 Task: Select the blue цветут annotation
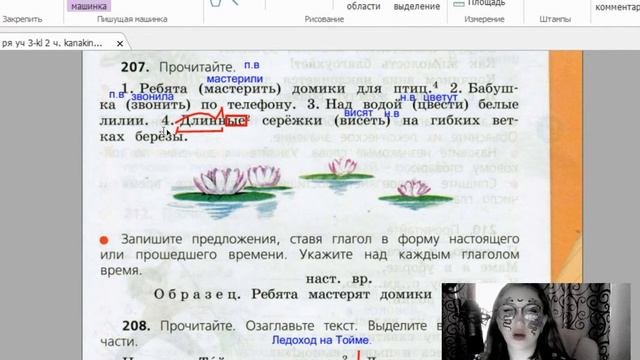pyautogui.click(x=440, y=97)
